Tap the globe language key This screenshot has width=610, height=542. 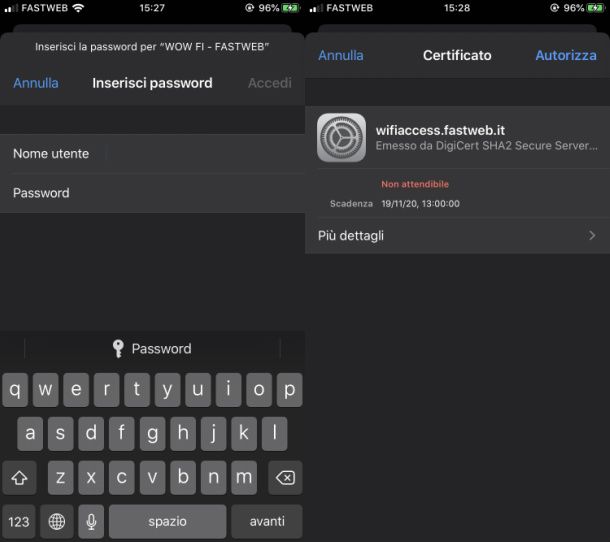pyautogui.click(x=57, y=521)
